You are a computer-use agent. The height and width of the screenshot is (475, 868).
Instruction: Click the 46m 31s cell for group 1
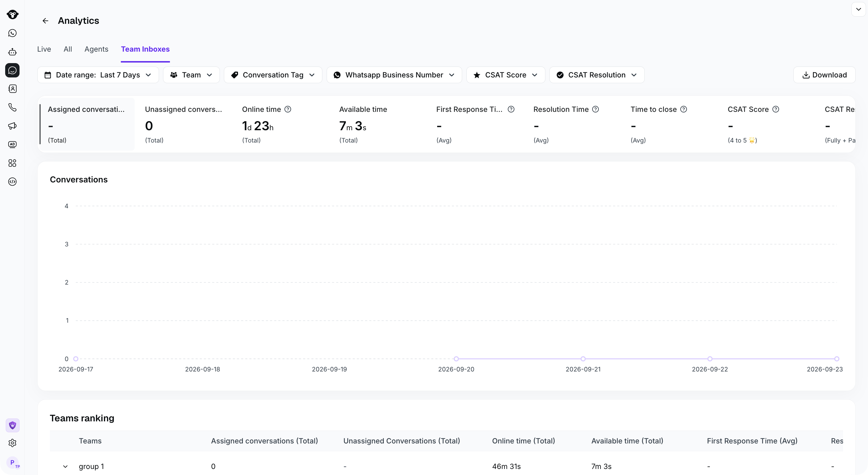point(506,467)
